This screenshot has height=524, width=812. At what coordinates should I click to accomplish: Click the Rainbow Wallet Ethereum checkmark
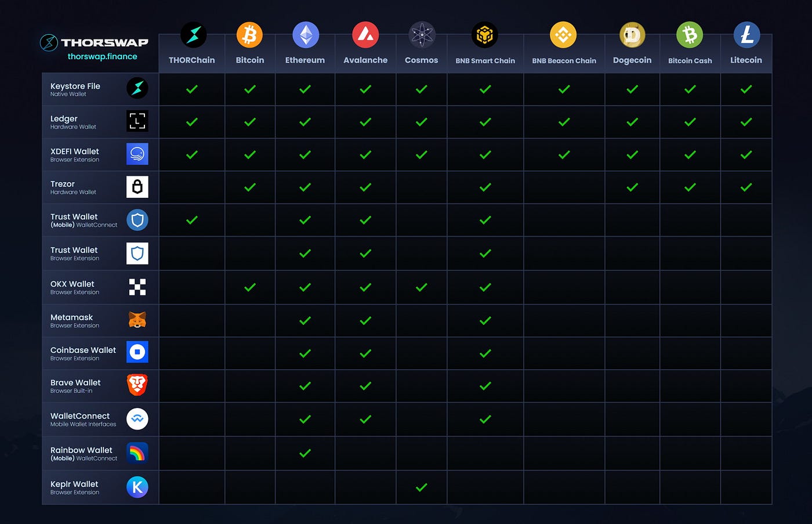click(305, 453)
